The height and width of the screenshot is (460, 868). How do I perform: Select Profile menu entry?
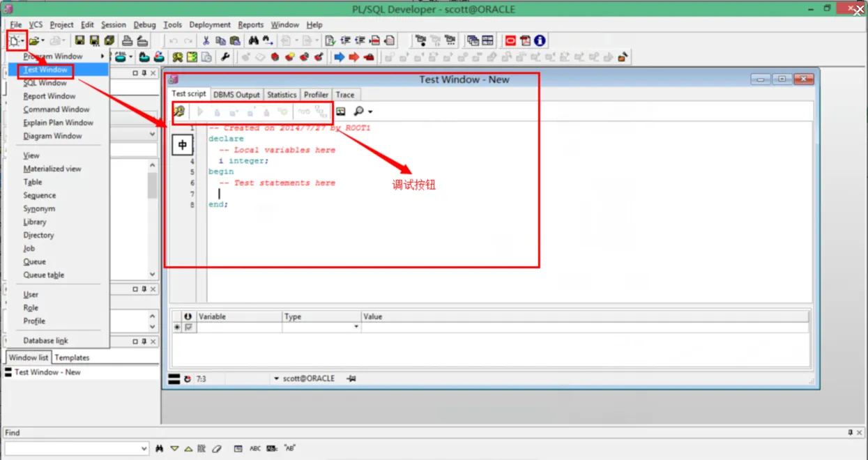(34, 321)
